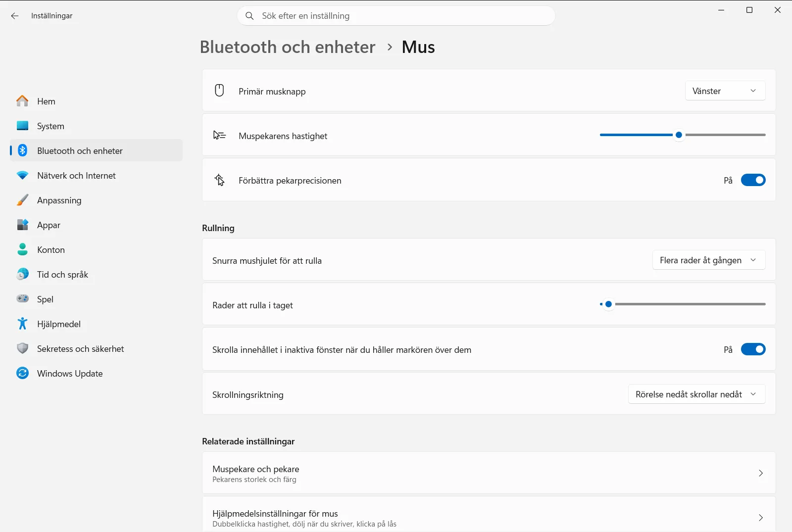Click Bluetooth och enheter breadcrumb
The width and height of the screenshot is (792, 532).
tap(288, 47)
